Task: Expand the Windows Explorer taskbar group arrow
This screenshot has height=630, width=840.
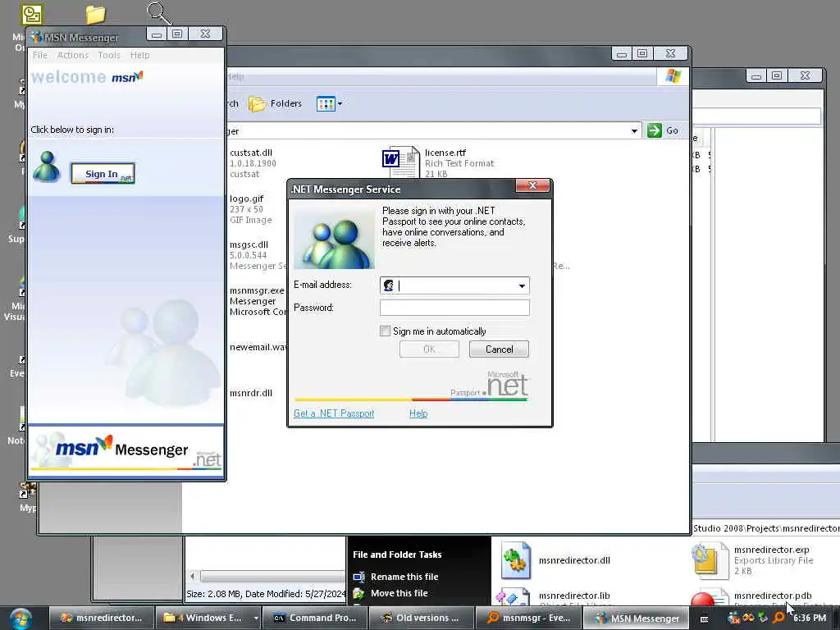Action: [x=256, y=619]
